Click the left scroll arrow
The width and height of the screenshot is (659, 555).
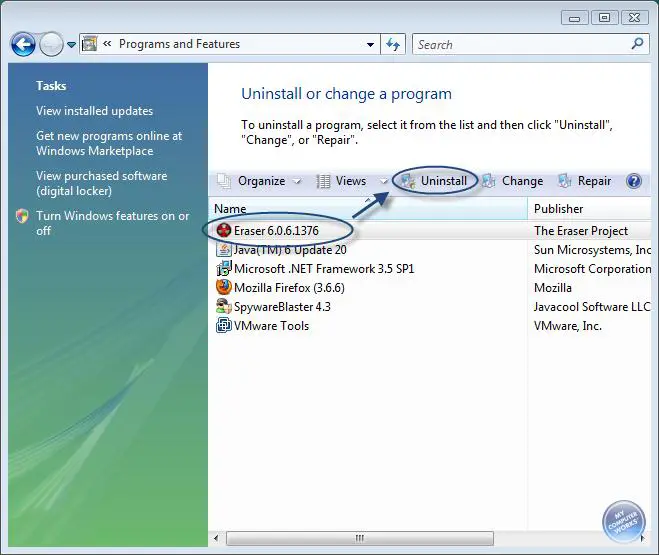point(216,538)
